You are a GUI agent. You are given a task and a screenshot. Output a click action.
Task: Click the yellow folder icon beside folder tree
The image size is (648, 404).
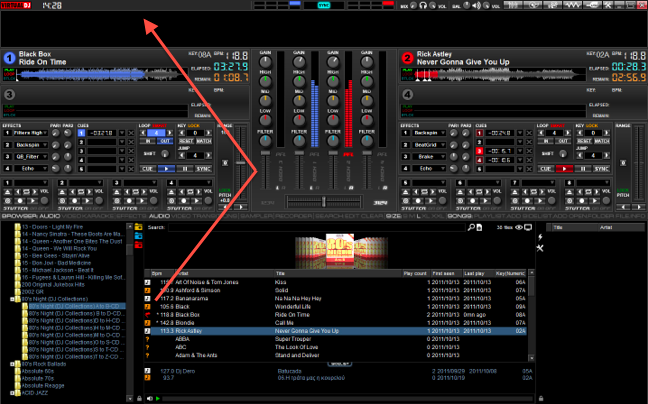tap(138, 227)
